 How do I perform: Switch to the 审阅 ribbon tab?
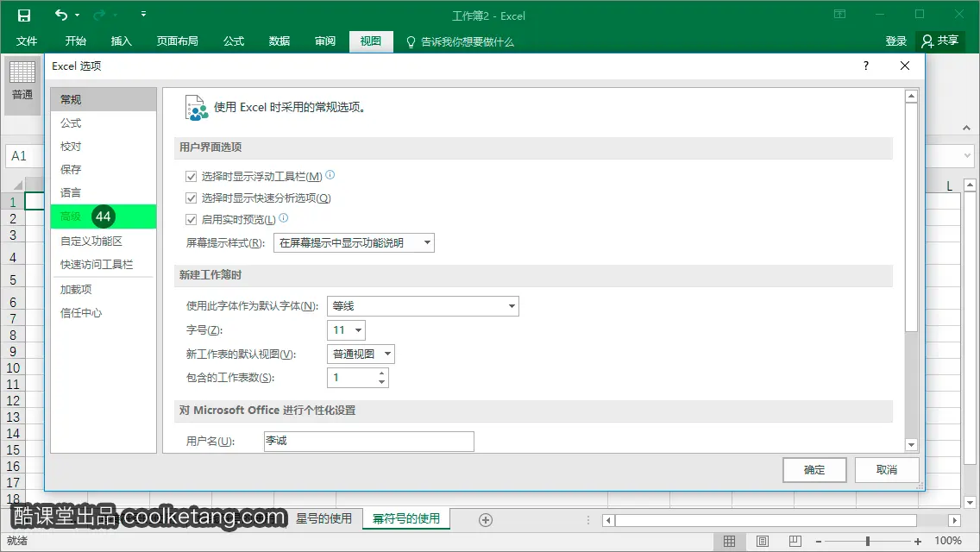(x=325, y=41)
